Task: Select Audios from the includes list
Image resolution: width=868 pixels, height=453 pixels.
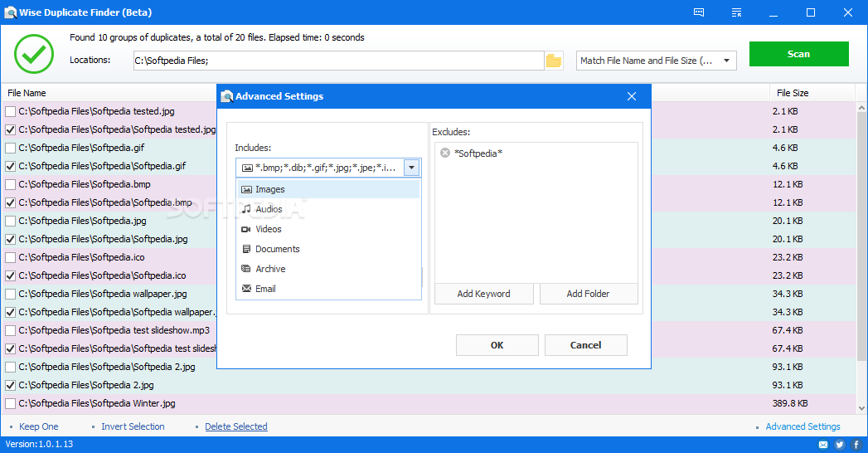Action: coord(329,209)
